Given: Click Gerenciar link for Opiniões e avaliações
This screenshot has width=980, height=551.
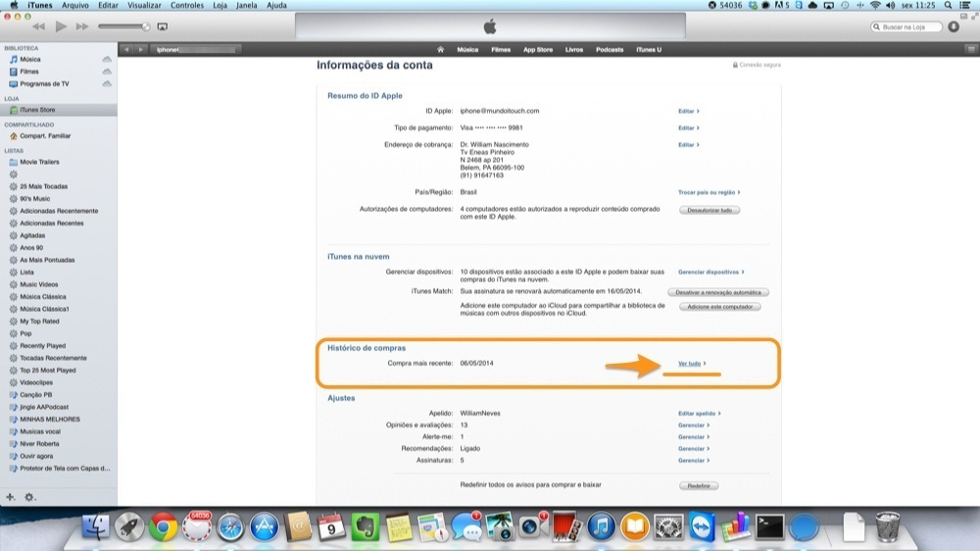Looking at the screenshot, I should click(693, 426).
